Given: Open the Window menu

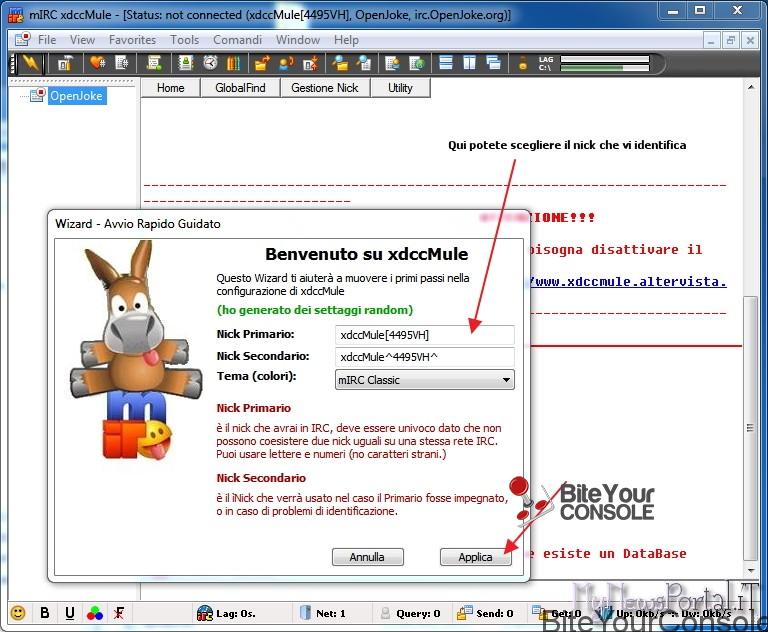Looking at the screenshot, I should 298,40.
